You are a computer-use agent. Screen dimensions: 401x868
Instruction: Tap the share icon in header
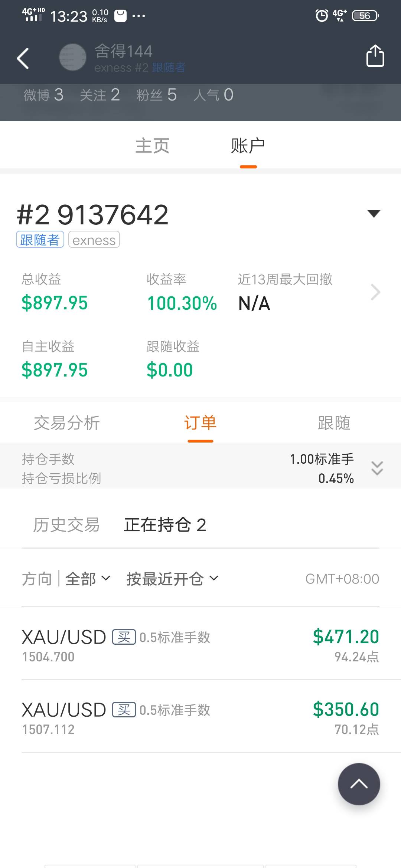[x=375, y=56]
